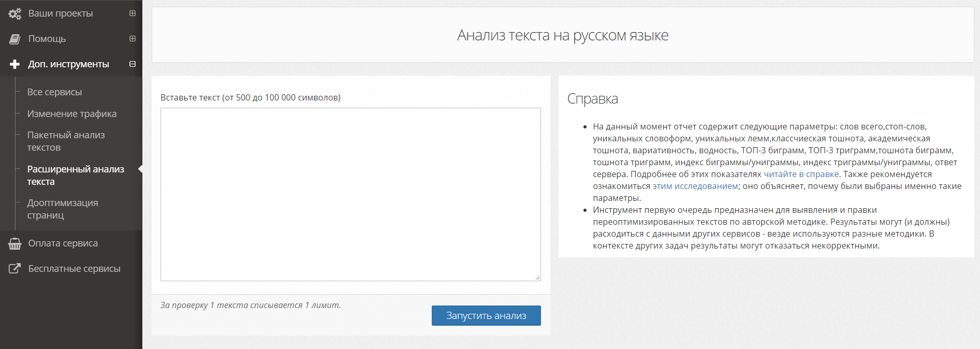Open Пакетный анализ текстов
Screen dimensions: 980x349
click(x=66, y=141)
